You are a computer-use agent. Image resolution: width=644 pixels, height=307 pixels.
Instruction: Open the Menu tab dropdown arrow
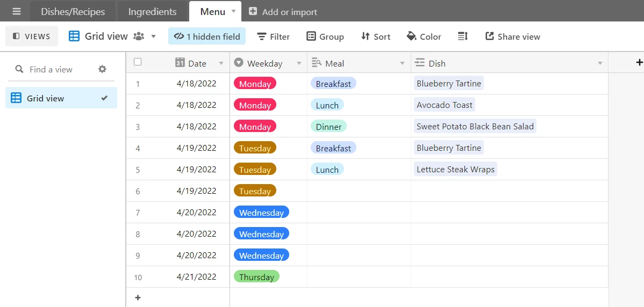[x=234, y=11]
